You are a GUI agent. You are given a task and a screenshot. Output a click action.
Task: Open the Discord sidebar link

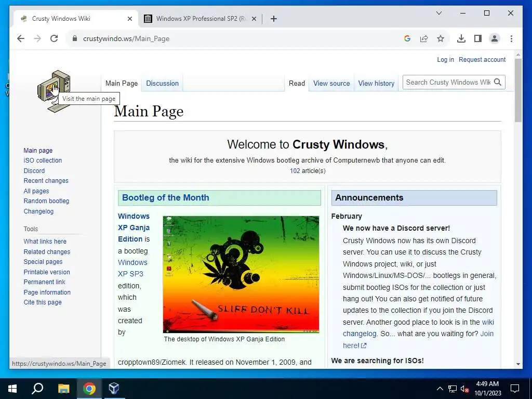coord(34,170)
